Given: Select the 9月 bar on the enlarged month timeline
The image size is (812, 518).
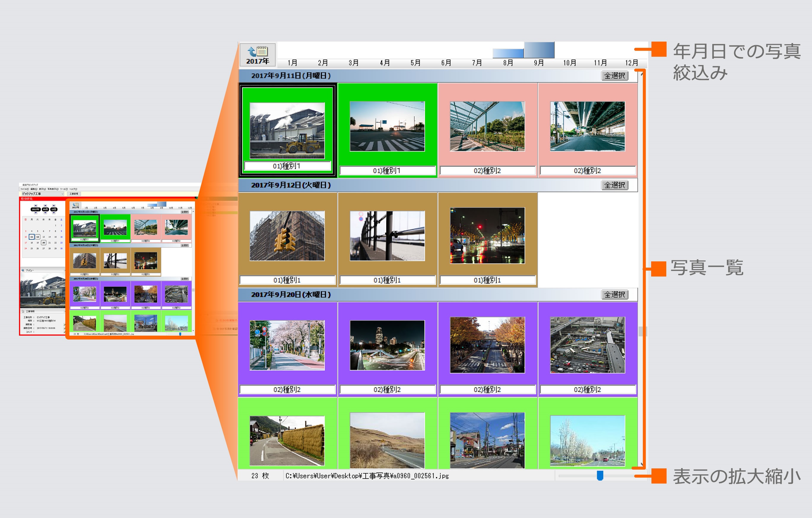Looking at the screenshot, I should 539,50.
